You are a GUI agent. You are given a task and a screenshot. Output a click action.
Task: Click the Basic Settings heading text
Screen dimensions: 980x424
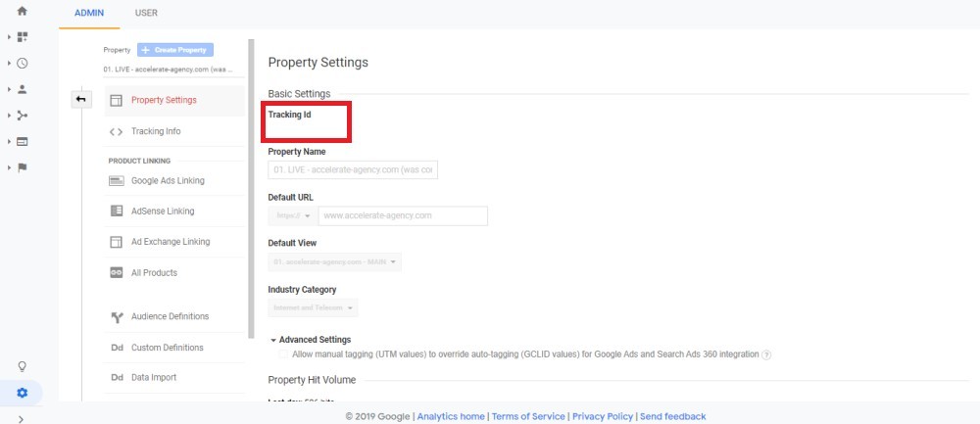point(299,94)
